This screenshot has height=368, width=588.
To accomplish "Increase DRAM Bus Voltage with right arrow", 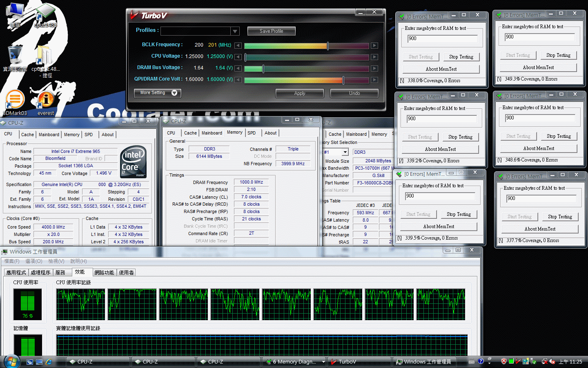I will tap(374, 68).
